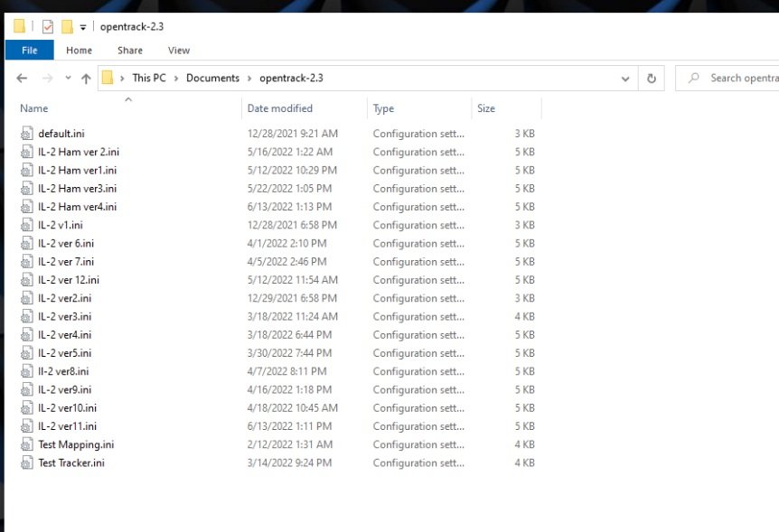Screen dimensions: 779x532
Task: Click This PC in breadcrumb path
Action: [149, 78]
